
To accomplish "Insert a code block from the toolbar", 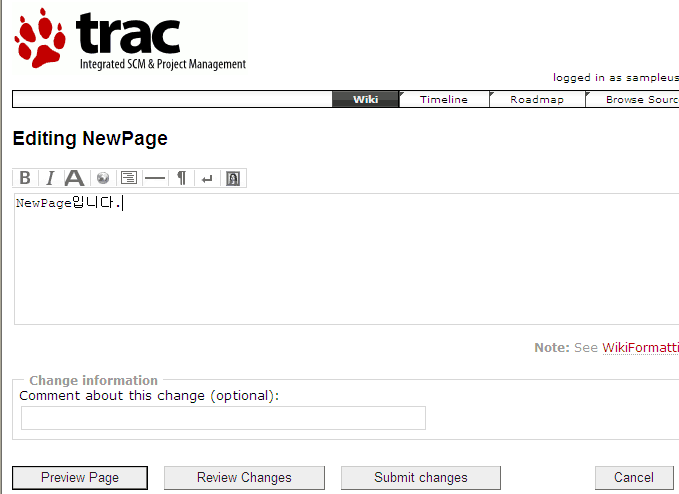I will 128,178.
